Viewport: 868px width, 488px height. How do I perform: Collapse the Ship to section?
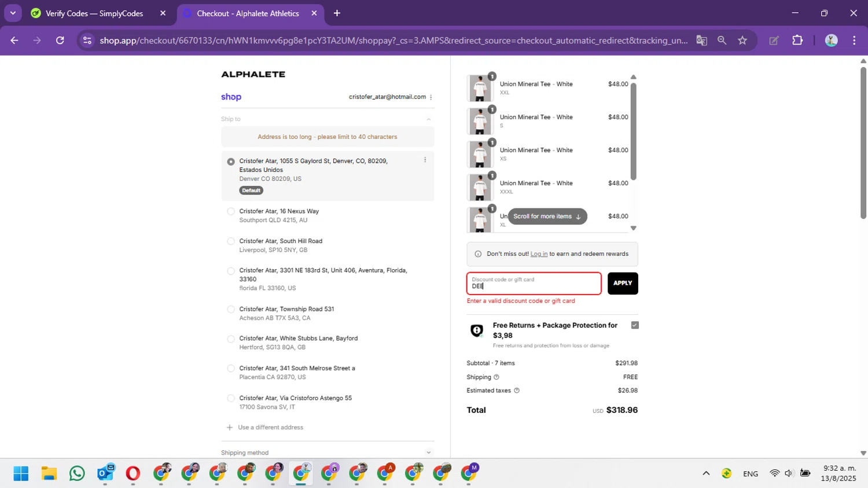click(x=429, y=119)
